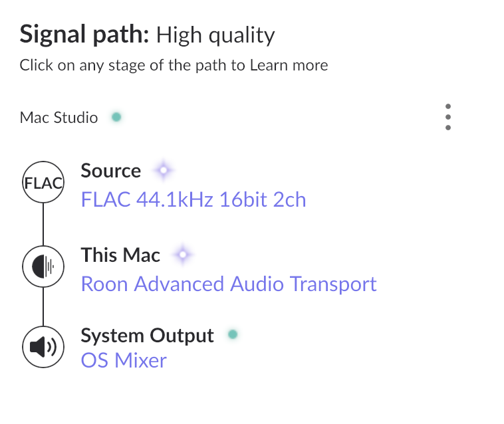Open the Roon Advanced Audio Transport link
504x424 pixels.
[x=229, y=284]
